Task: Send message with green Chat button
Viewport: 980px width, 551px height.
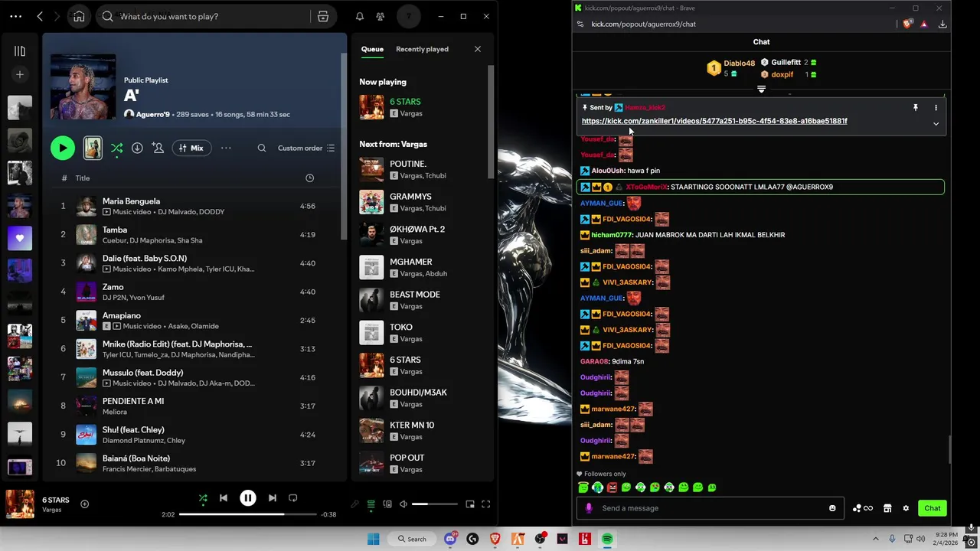Action: [x=932, y=508]
